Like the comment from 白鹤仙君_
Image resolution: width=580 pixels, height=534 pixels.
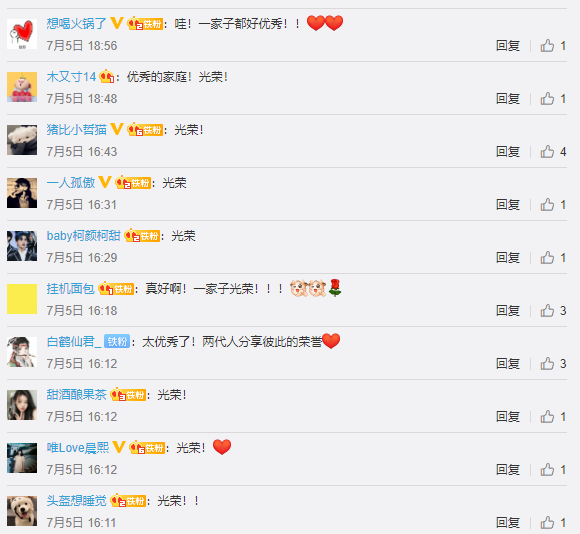pyautogui.click(x=547, y=364)
